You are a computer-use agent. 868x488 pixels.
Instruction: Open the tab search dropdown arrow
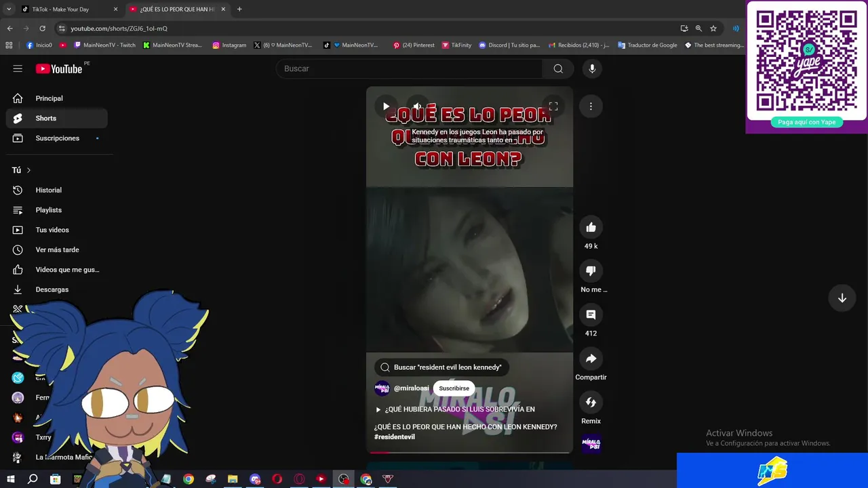click(8, 9)
